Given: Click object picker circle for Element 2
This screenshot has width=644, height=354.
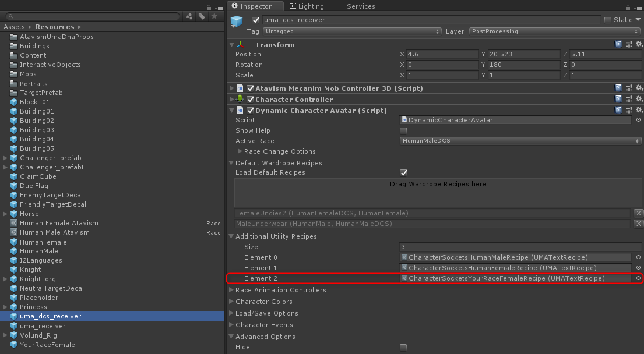Looking at the screenshot, I should pyautogui.click(x=638, y=278).
